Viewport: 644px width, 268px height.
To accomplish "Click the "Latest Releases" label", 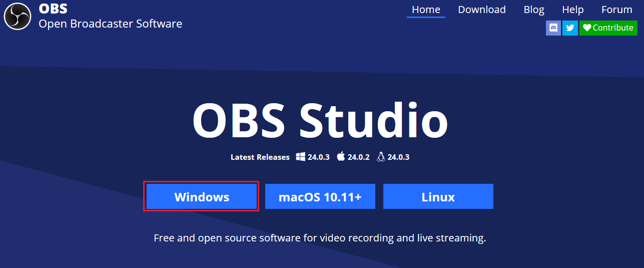I will click(x=260, y=157).
